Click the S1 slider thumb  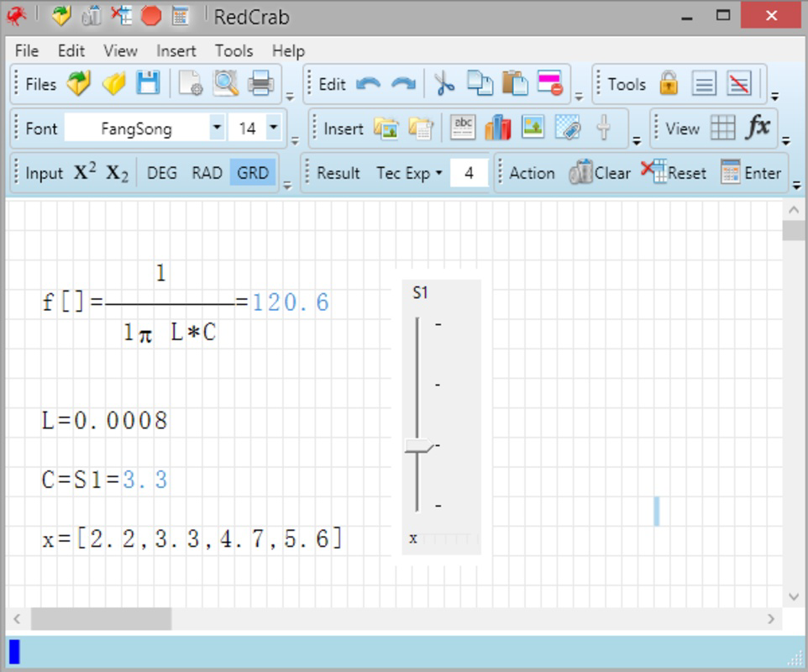pyautogui.click(x=418, y=446)
